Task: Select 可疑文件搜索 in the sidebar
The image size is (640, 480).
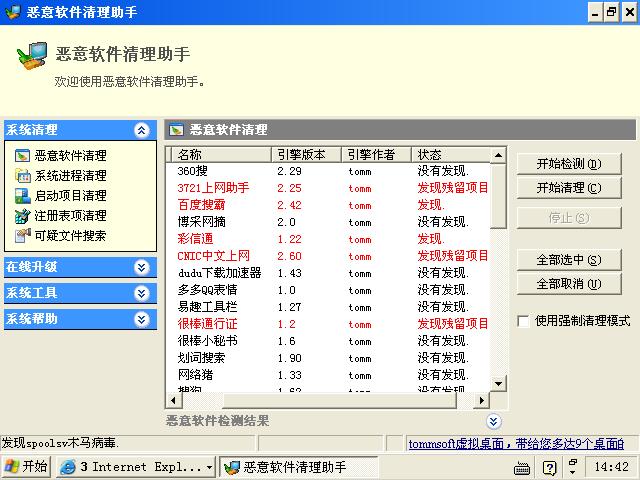Action: (70, 236)
